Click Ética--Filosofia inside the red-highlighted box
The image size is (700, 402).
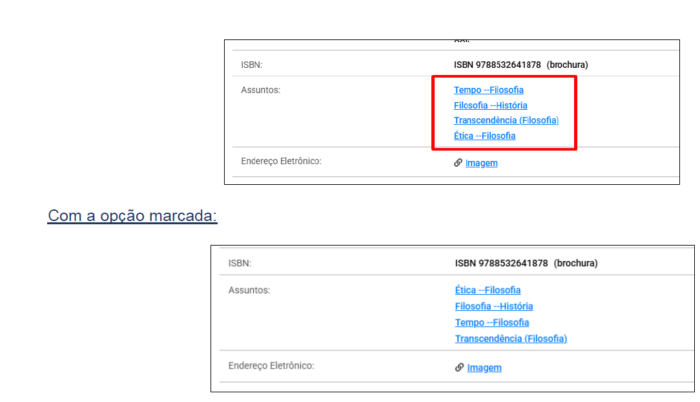(485, 135)
